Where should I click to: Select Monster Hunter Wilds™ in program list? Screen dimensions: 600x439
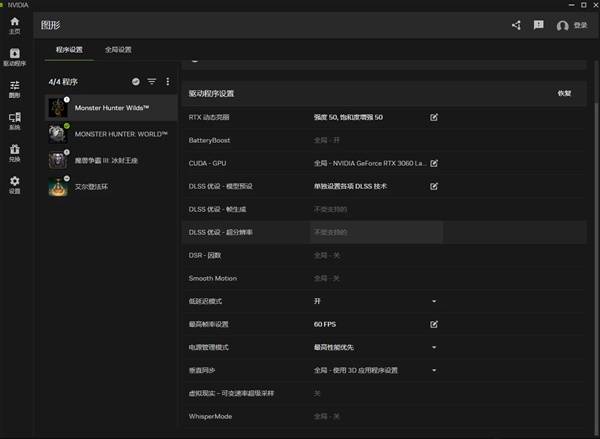111,108
